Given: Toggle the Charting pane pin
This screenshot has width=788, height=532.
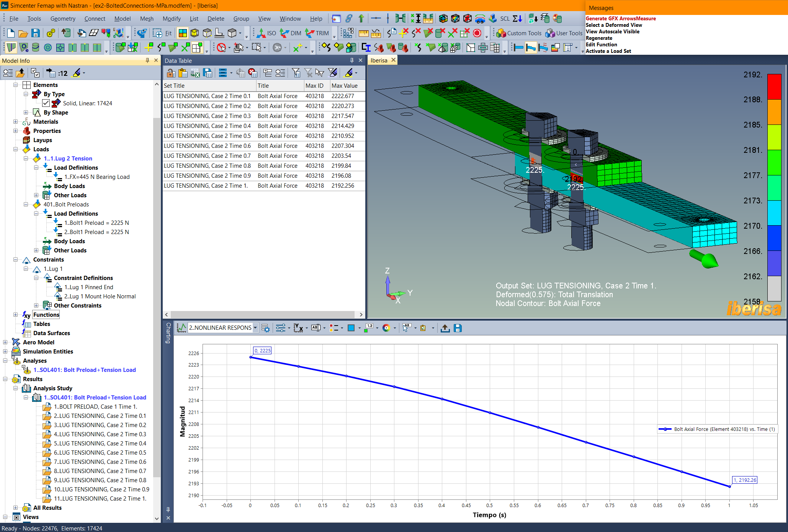Looking at the screenshot, I should [168, 509].
